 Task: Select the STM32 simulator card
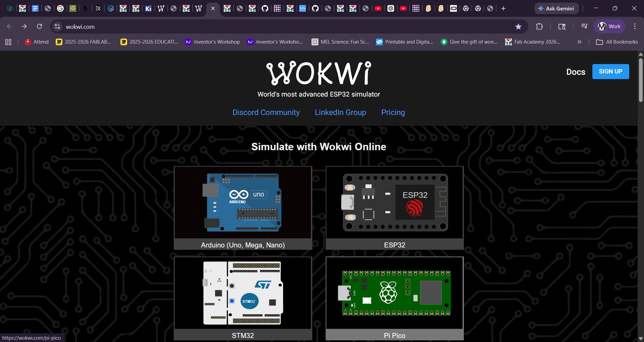(243, 298)
